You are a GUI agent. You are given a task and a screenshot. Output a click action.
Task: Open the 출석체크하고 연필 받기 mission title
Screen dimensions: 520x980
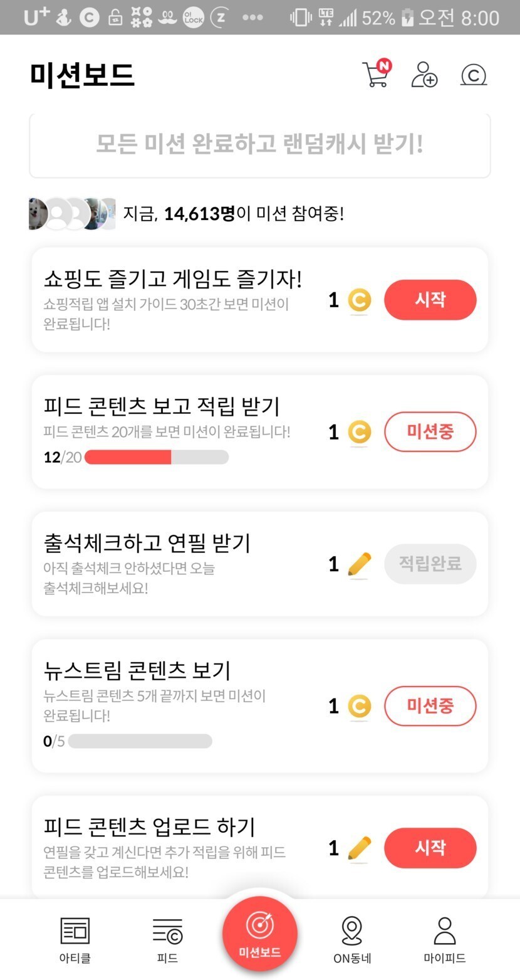147,542
